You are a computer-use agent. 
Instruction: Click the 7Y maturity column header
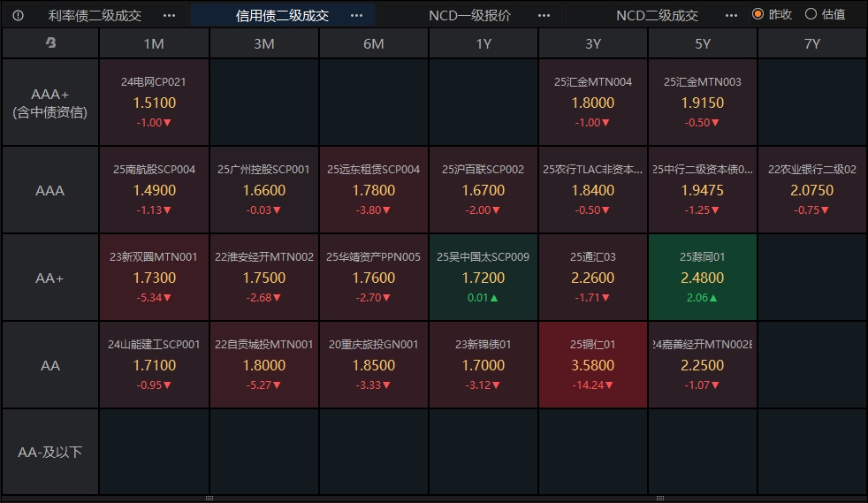[811, 43]
